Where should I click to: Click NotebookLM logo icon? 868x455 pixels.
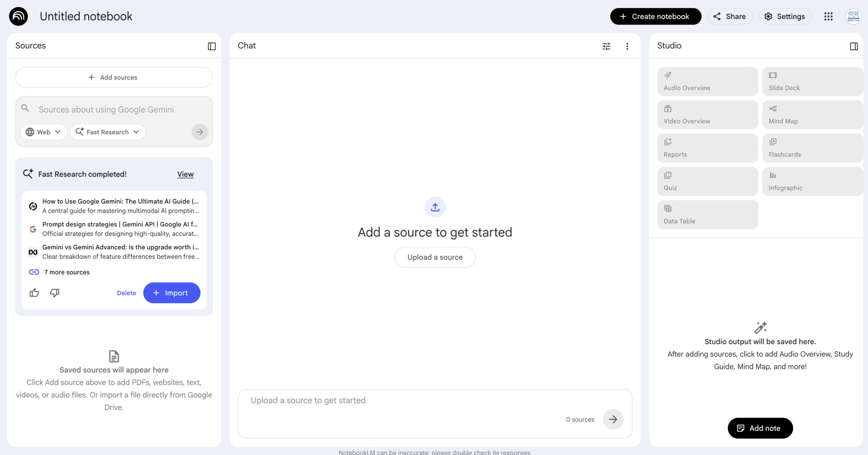tap(18, 16)
